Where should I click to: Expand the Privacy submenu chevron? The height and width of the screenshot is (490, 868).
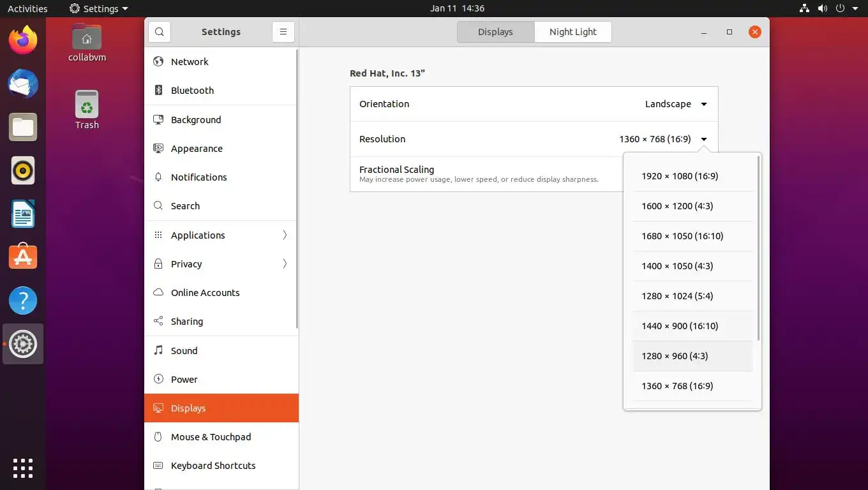285,264
